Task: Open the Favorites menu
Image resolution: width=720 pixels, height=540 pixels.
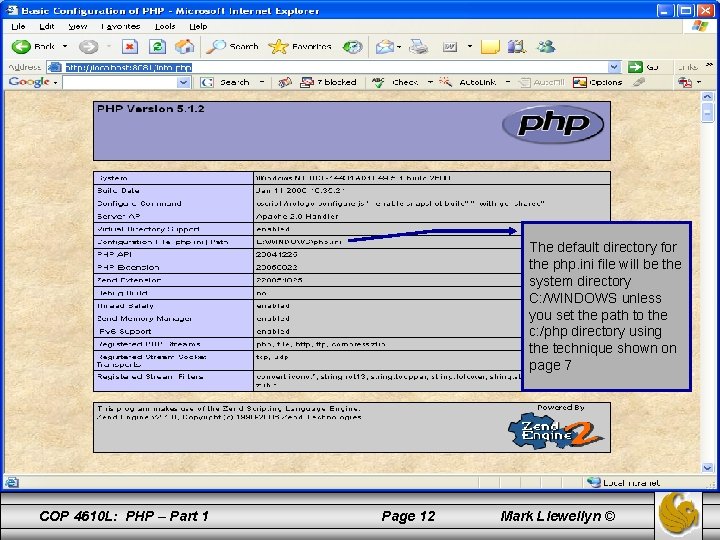Action: click(x=120, y=27)
